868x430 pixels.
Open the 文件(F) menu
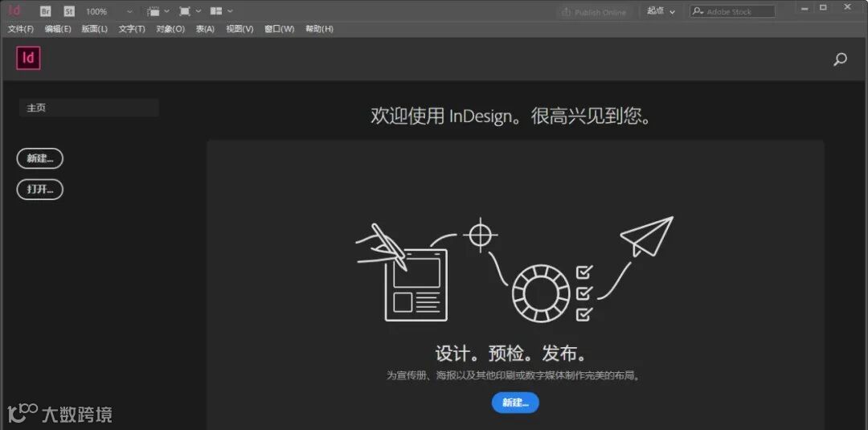pos(20,29)
